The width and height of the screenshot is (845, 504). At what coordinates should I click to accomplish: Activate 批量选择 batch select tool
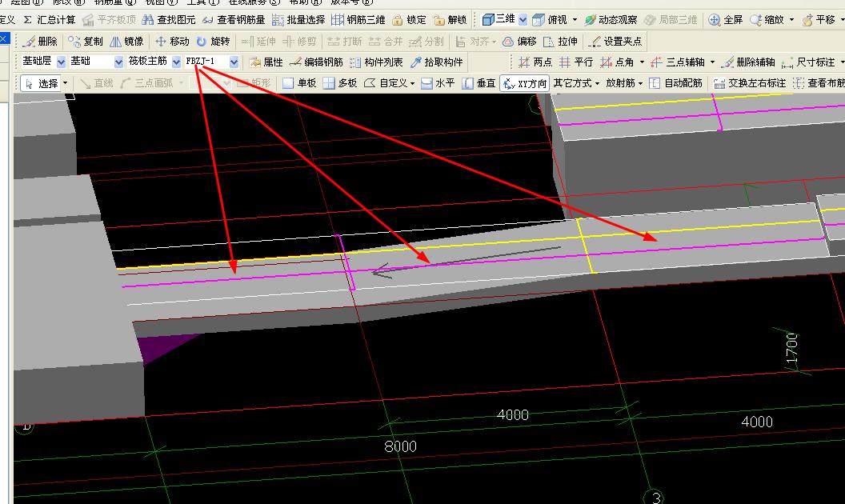point(298,20)
